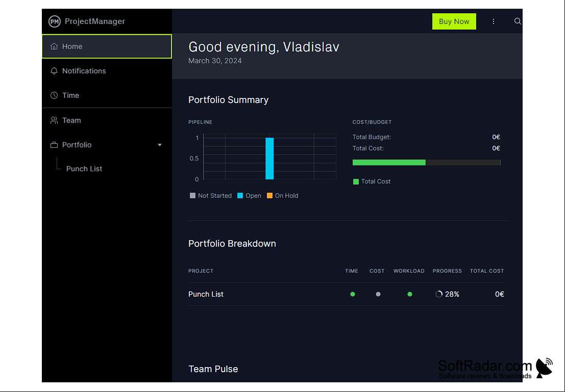Click the 0€ total cost in Punch List row
Screen dimensions: 565x392
(500, 294)
